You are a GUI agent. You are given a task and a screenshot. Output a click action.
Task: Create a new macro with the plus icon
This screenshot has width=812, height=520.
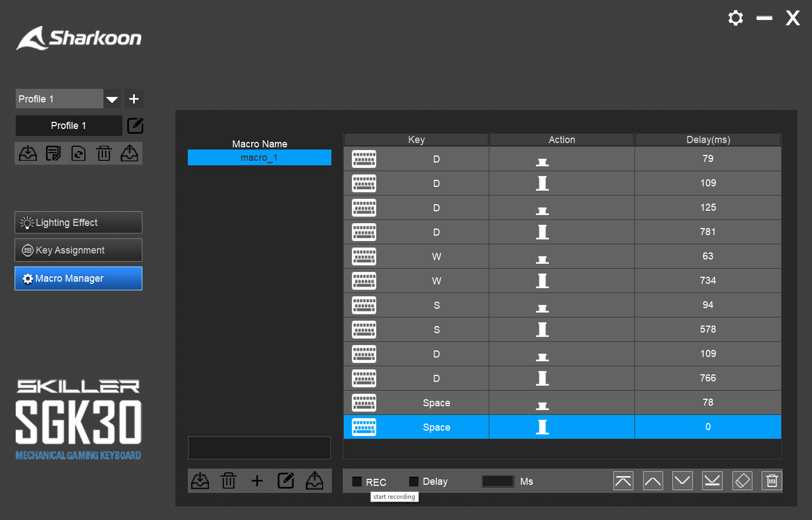257,480
